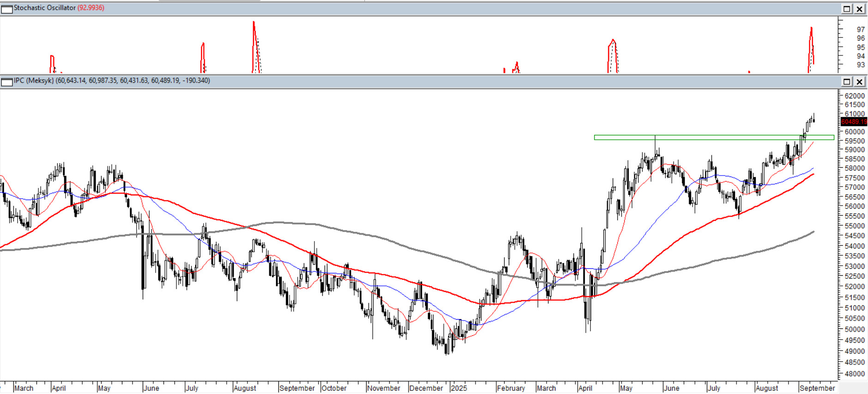Screen dimensions: 868x394
Task: Close the Stochastic Oscillator panel
Action: pos(859,9)
